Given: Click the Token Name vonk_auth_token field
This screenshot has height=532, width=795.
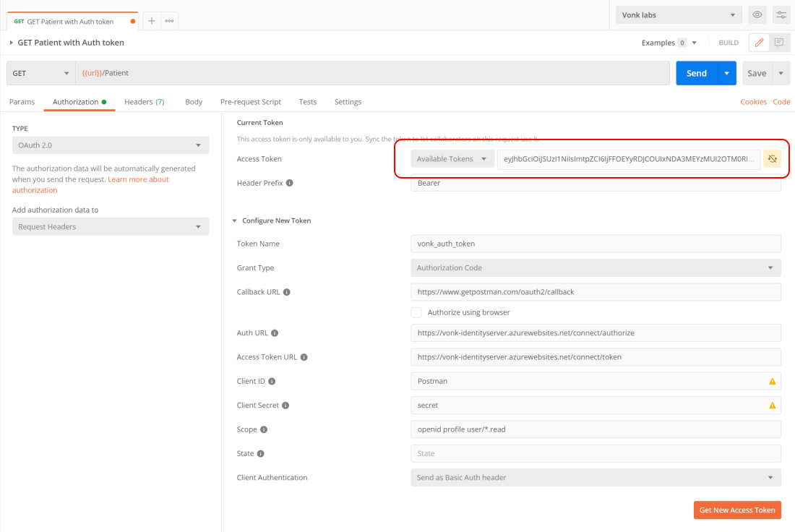Looking at the screenshot, I should coord(596,244).
